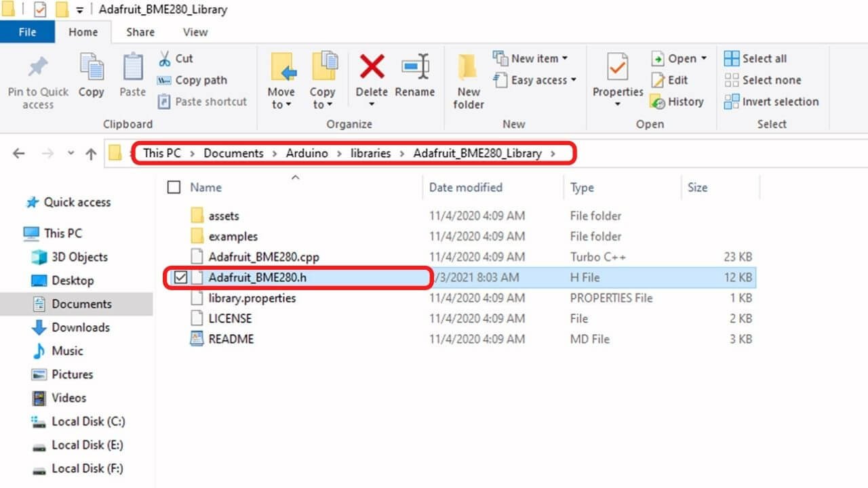
Task: Click the Rename icon in ribbon
Action: coord(414,67)
